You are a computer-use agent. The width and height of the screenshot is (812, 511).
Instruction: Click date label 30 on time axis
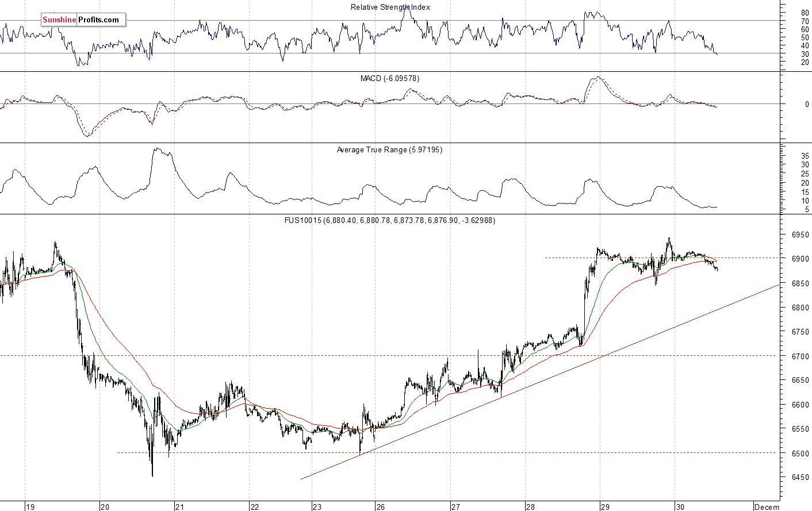pyautogui.click(x=680, y=507)
